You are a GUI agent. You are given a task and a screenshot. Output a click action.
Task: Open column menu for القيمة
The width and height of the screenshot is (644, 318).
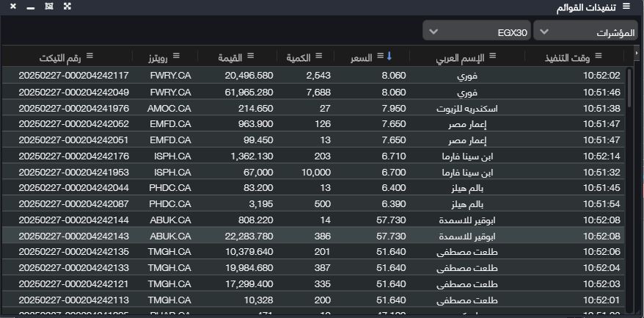coord(250,56)
